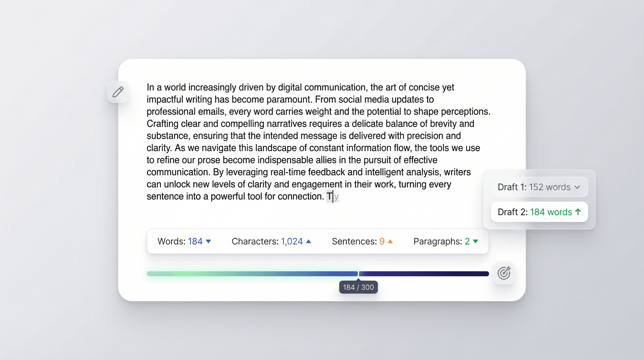Place cursor at end of text after 'T'

333,196
